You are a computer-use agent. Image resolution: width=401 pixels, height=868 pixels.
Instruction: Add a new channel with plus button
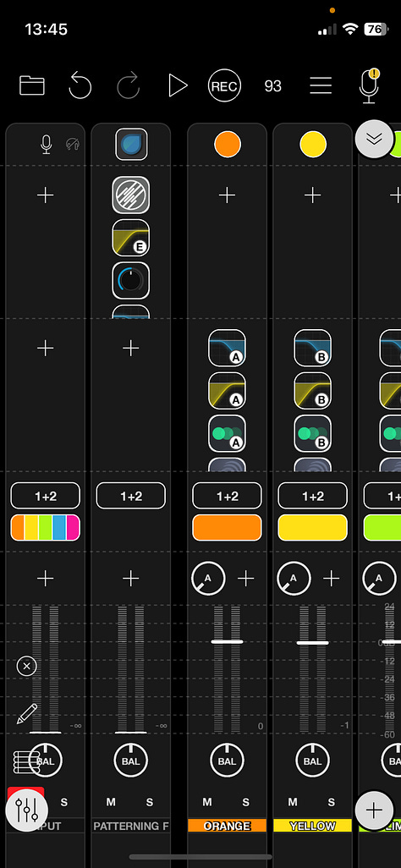click(375, 811)
